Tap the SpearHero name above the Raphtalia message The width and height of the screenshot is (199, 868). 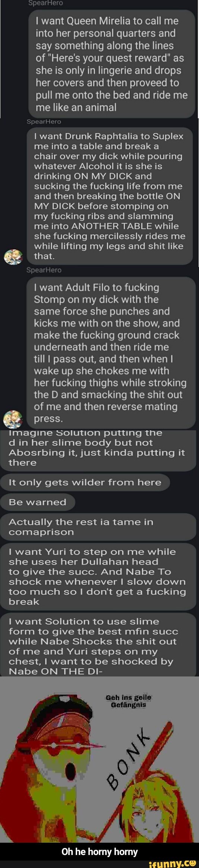(44, 121)
